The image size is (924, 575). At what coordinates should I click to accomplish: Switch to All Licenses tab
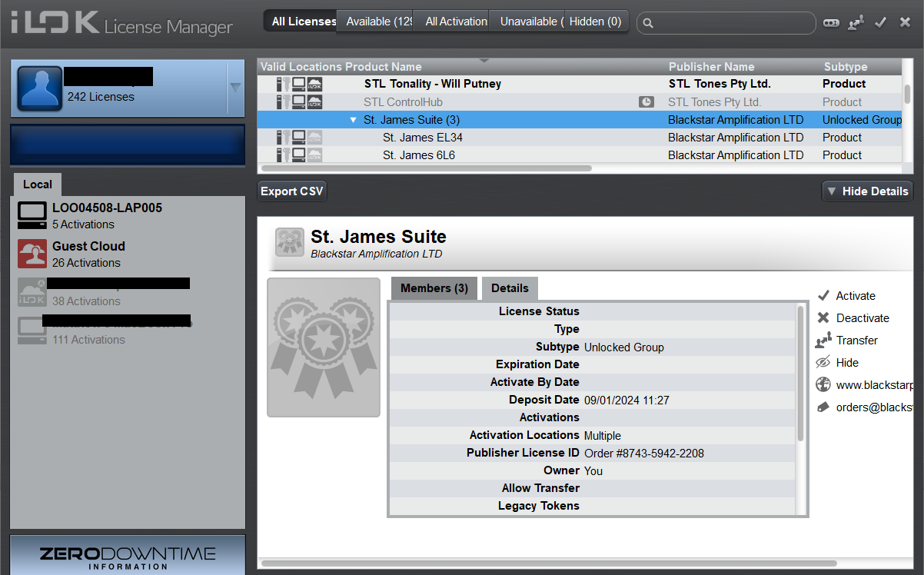(301, 22)
